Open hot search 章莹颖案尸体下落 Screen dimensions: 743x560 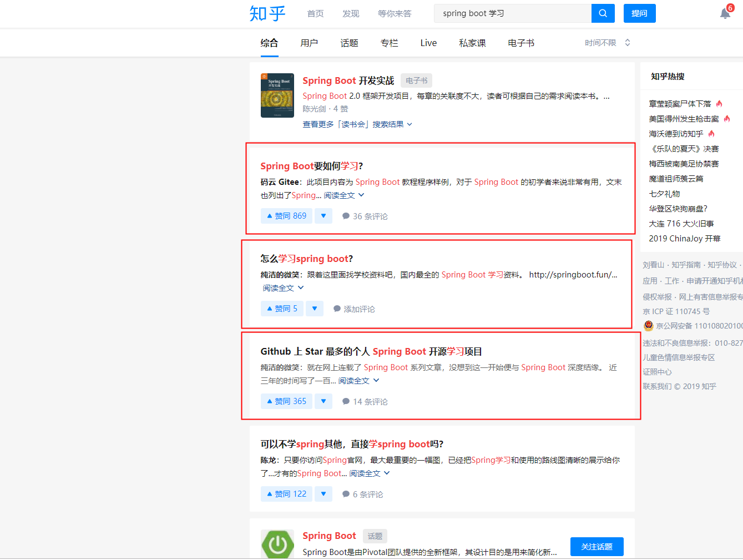click(x=680, y=104)
